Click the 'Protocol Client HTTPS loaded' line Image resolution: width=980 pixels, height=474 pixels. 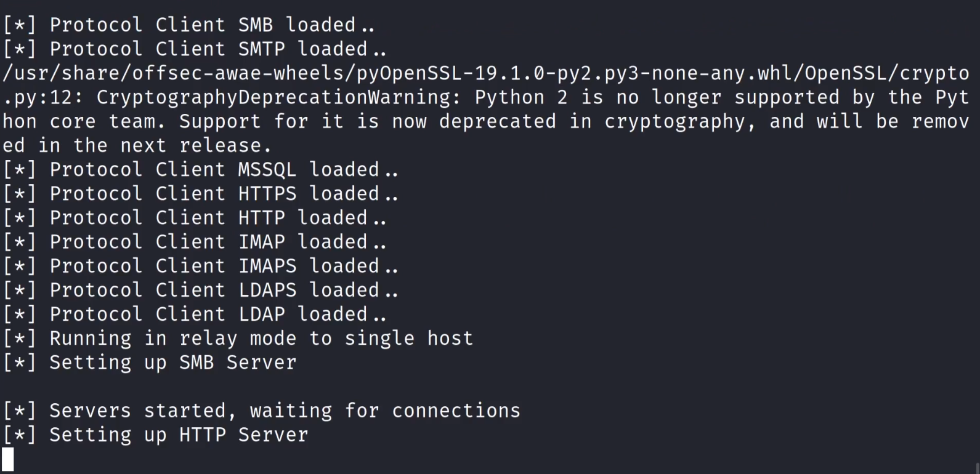(x=200, y=194)
